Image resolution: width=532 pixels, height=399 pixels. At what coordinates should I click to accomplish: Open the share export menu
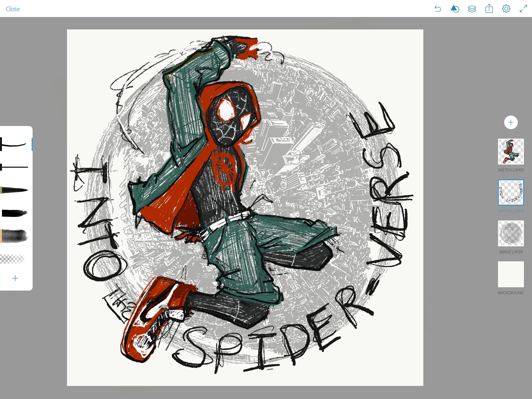pyautogui.click(x=489, y=9)
